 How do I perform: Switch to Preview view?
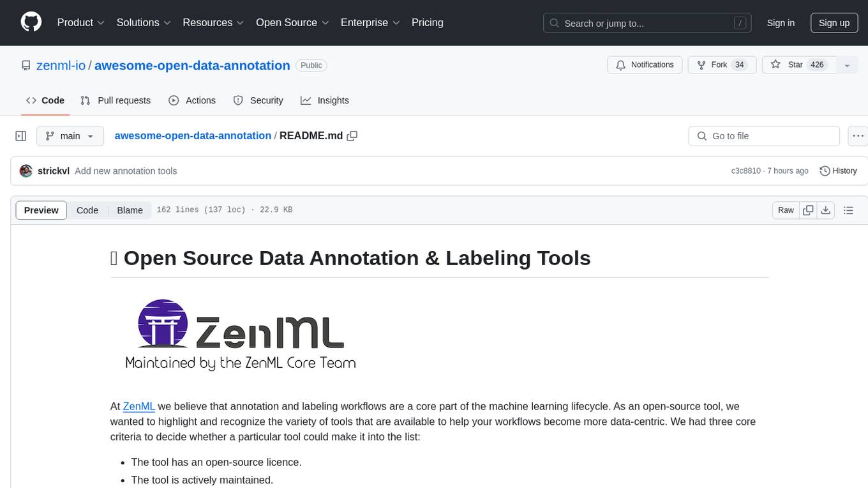tap(41, 210)
